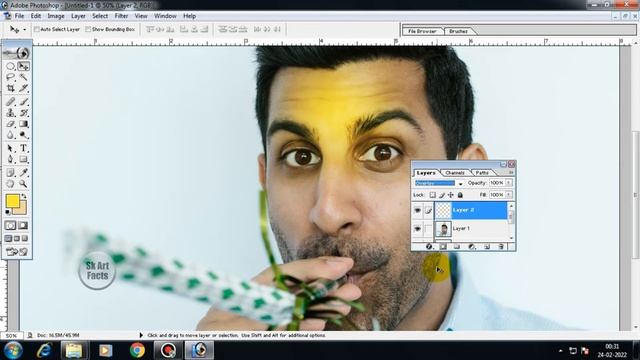Select the History Brush tool
This screenshot has height=360, width=640.
(23, 113)
